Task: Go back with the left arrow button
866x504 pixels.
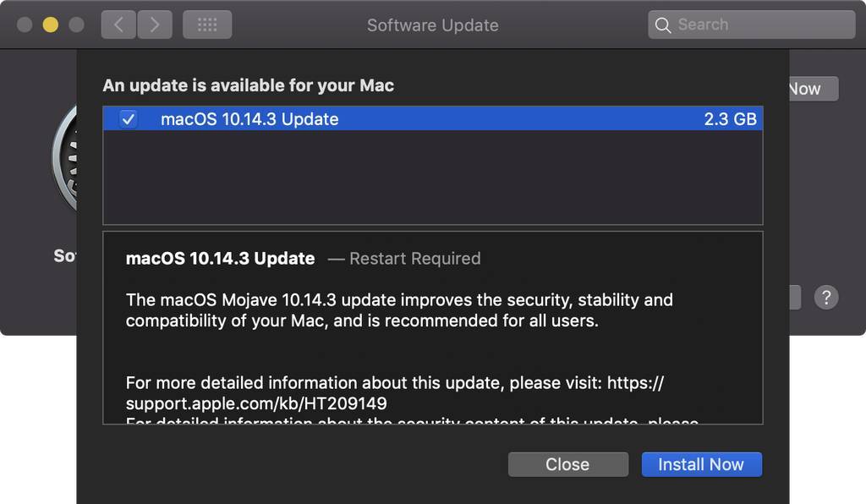Action: coord(118,25)
